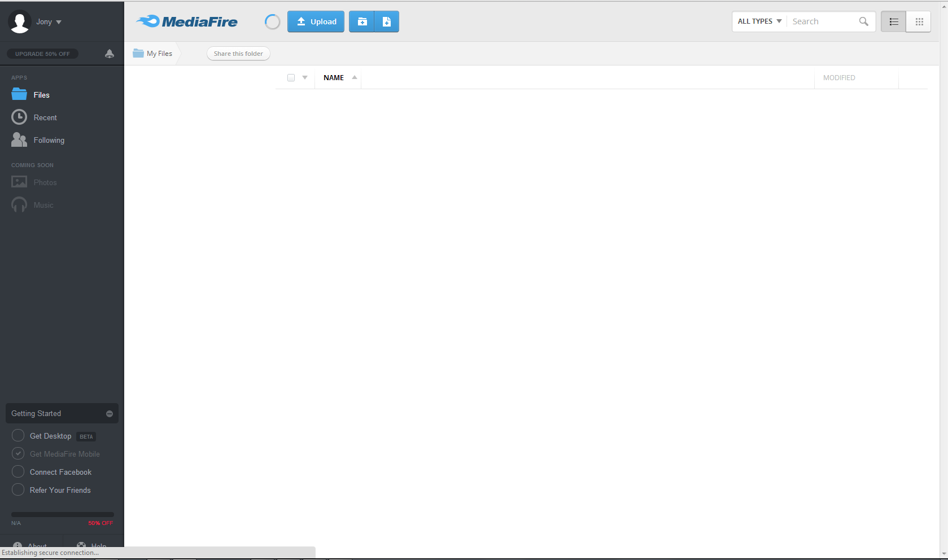Viewport: 948px width, 560px height.
Task: Open the selection options dropdown arrow
Action: [305, 78]
